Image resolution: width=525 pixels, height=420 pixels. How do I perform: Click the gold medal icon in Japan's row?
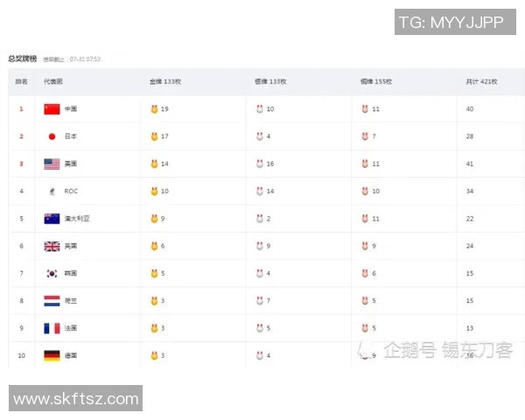(154, 136)
